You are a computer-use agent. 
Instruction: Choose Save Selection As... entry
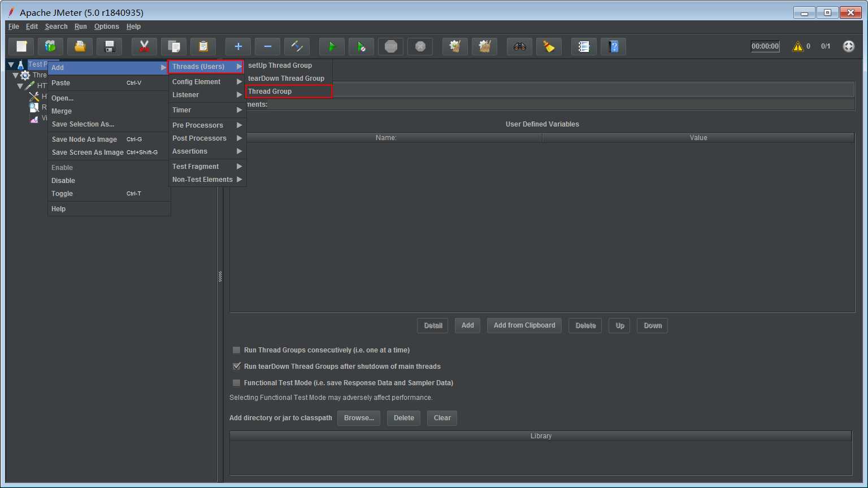(109, 124)
